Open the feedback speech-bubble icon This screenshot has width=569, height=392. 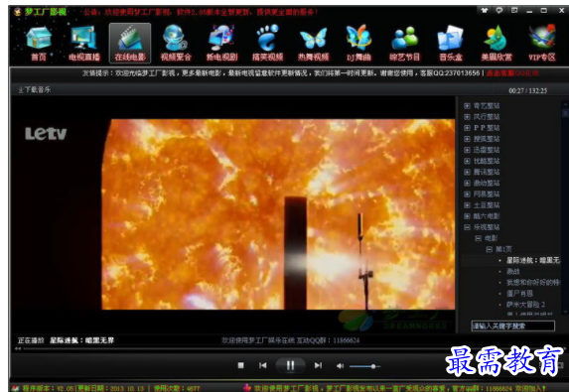[499, 11]
